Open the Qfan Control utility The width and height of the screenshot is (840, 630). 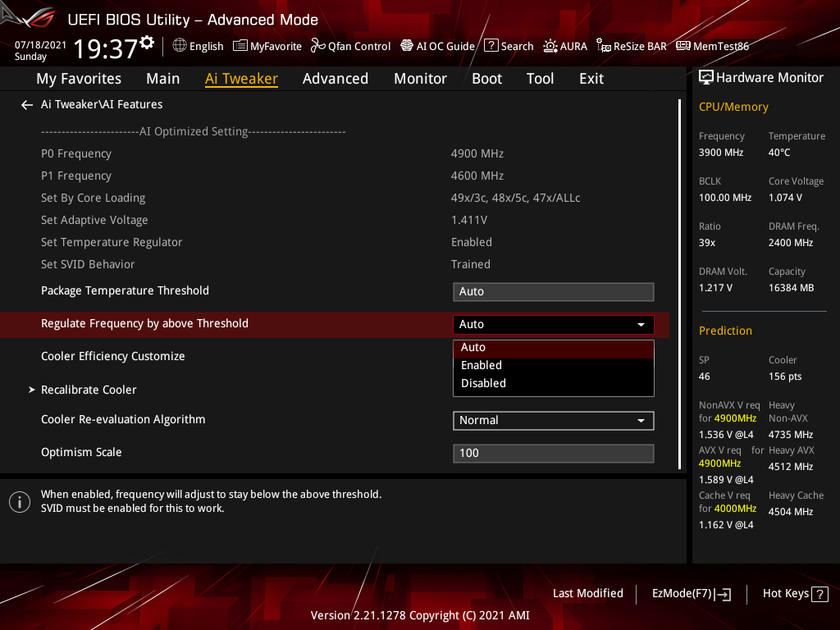(350, 46)
